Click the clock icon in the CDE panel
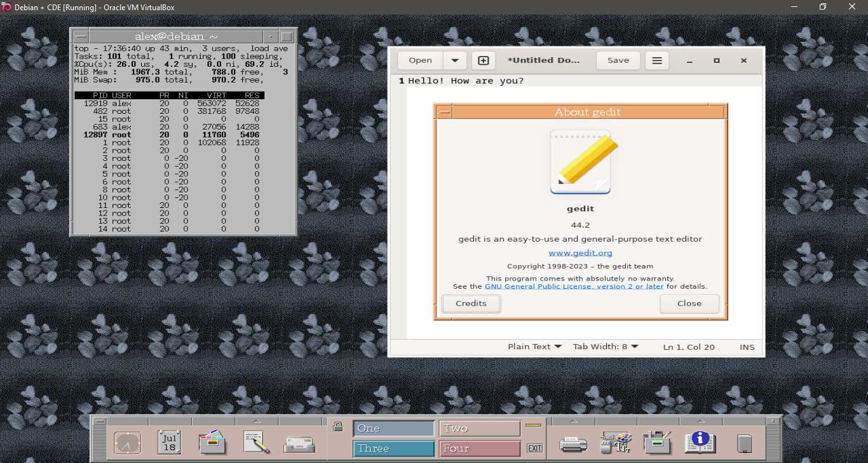The height and width of the screenshot is (463, 868). click(127, 443)
